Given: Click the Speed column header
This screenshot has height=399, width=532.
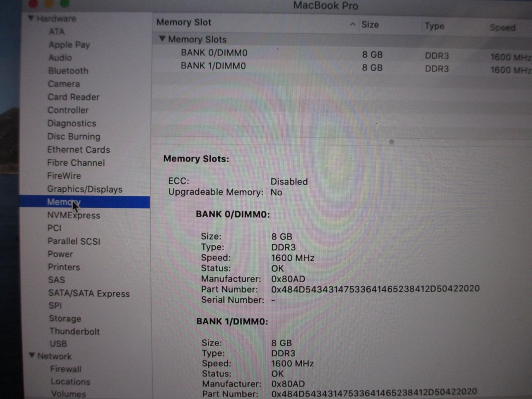Looking at the screenshot, I should click(x=502, y=28).
